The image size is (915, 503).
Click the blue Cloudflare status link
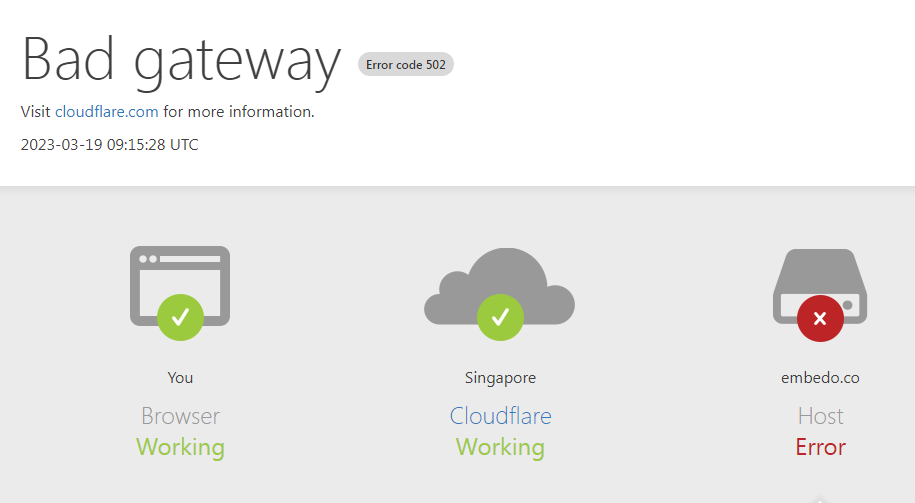[500, 416]
